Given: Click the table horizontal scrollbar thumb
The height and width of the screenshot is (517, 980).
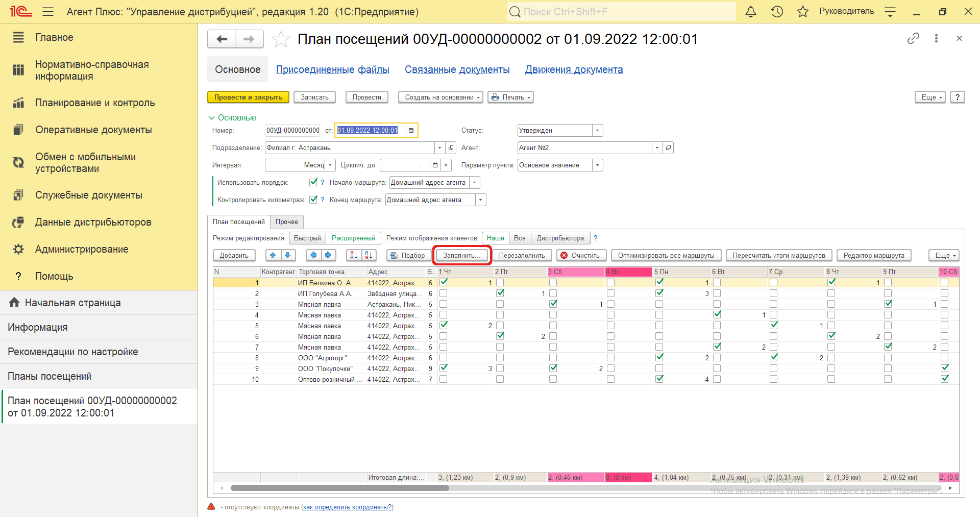Looking at the screenshot, I should point(339,488).
